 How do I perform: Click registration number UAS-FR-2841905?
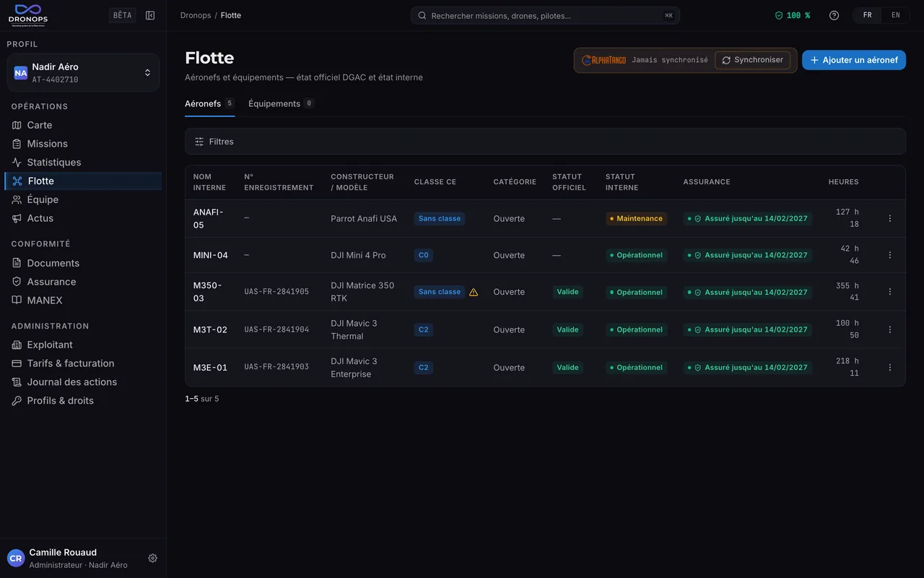[x=276, y=292]
